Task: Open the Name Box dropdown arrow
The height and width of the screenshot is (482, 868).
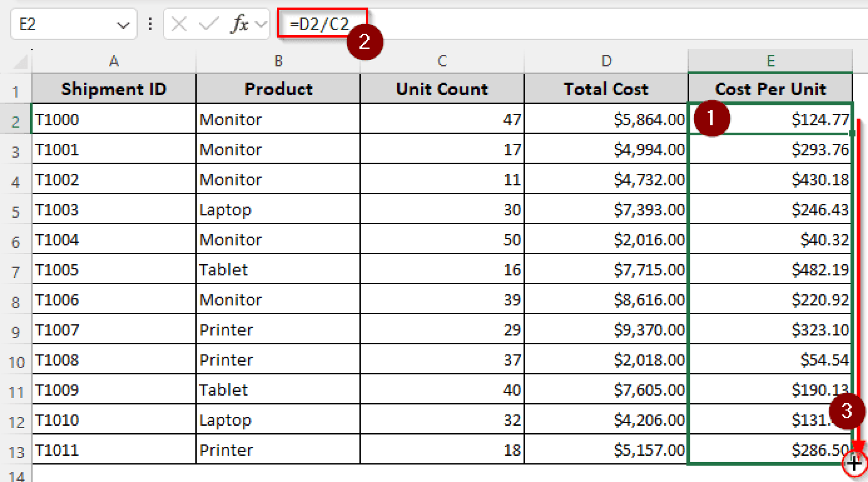Action: [x=123, y=24]
